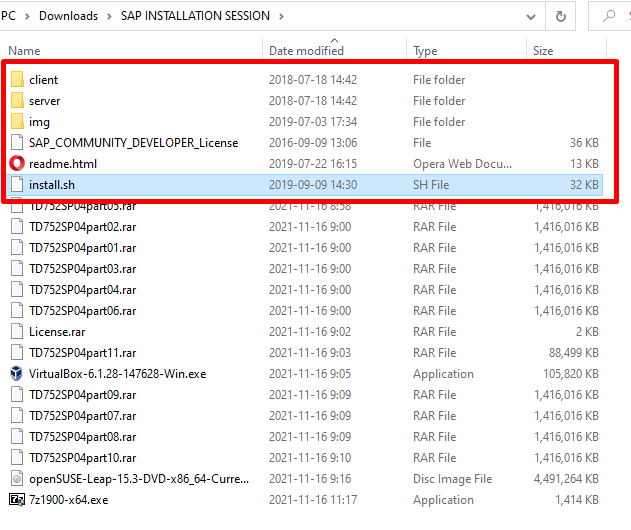Click TD752SP04part10.rar file icon

17,457
